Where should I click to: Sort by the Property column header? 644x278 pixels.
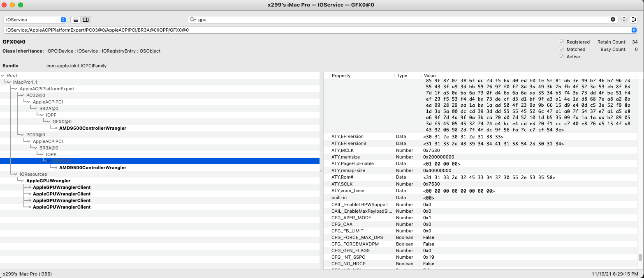pos(341,76)
